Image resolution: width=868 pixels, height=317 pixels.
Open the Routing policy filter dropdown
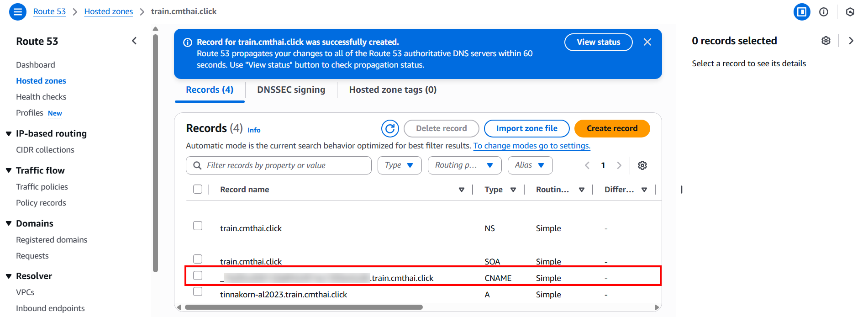point(464,165)
